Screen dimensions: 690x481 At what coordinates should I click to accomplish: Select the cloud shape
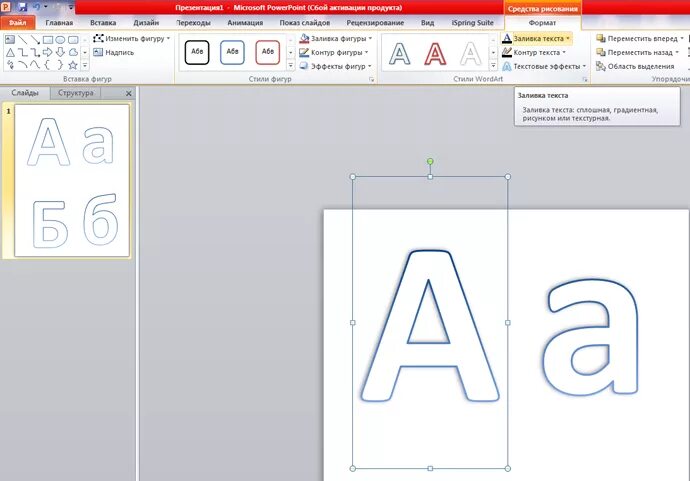(x=73, y=52)
